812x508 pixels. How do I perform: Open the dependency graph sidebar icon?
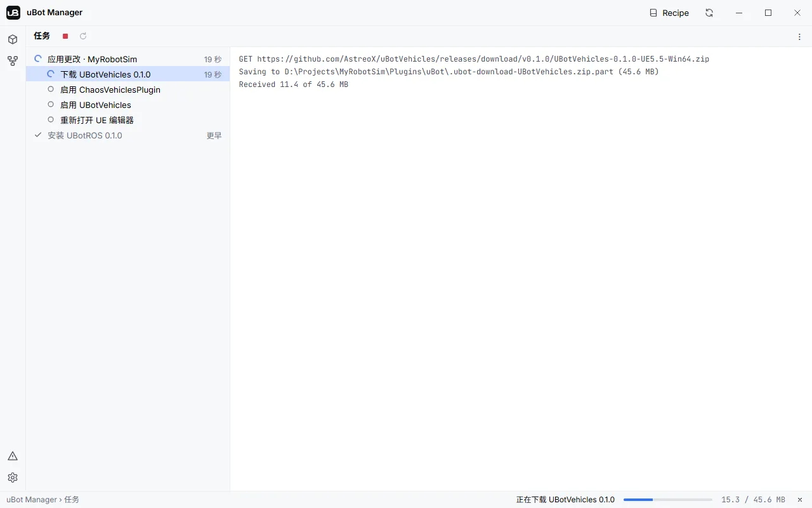(x=13, y=61)
